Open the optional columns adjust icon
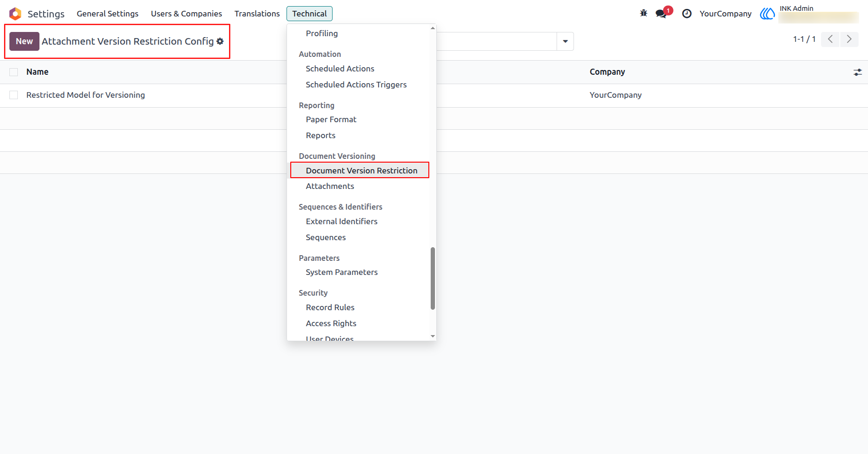This screenshot has width=868, height=454. click(858, 72)
